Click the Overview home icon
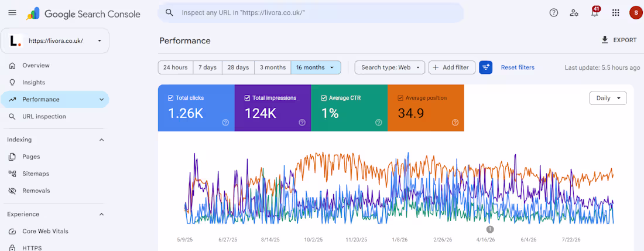 click(12, 66)
